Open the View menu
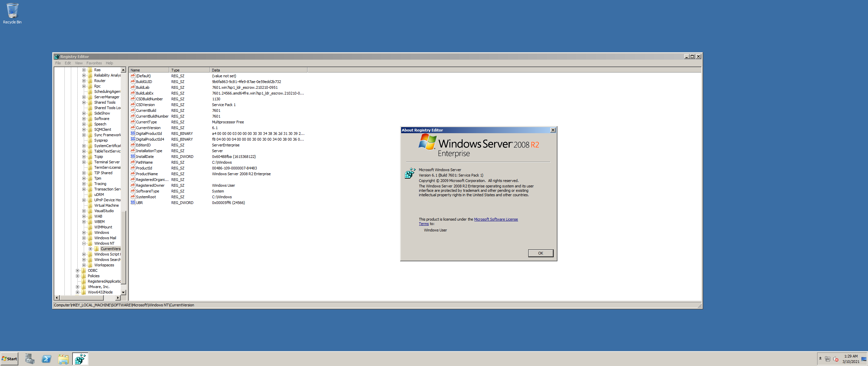 coord(79,63)
